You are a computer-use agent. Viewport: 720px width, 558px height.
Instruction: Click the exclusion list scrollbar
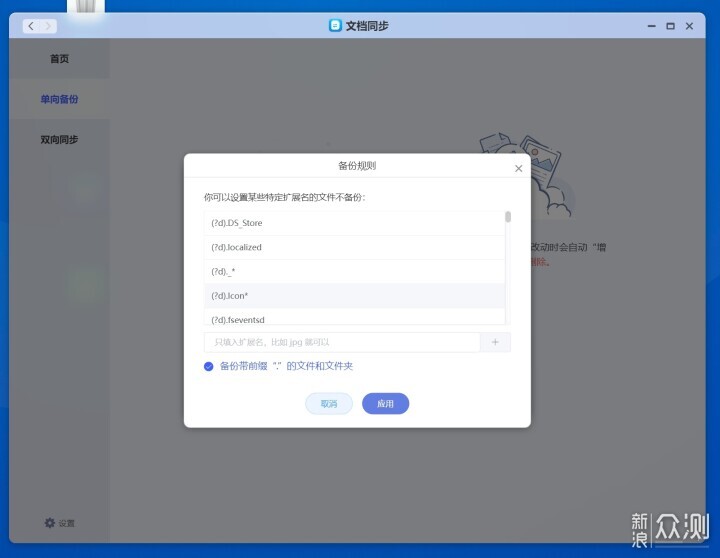click(508, 217)
